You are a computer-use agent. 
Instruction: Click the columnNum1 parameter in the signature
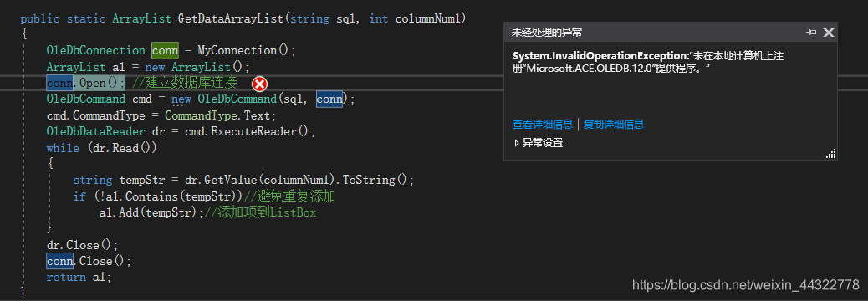[x=427, y=18]
